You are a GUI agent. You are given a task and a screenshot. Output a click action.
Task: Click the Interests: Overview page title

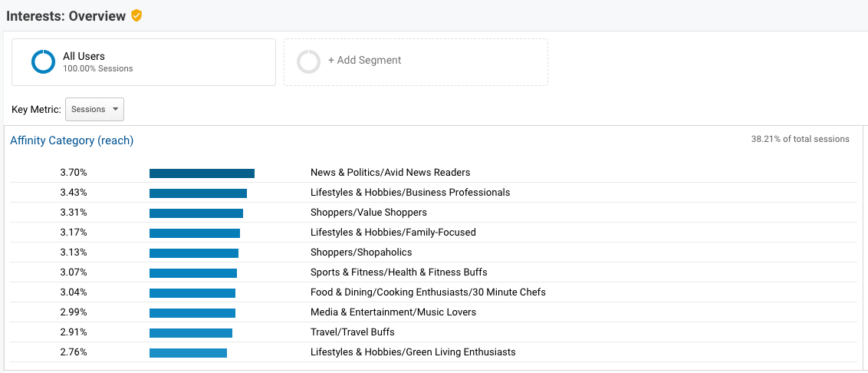(66, 16)
